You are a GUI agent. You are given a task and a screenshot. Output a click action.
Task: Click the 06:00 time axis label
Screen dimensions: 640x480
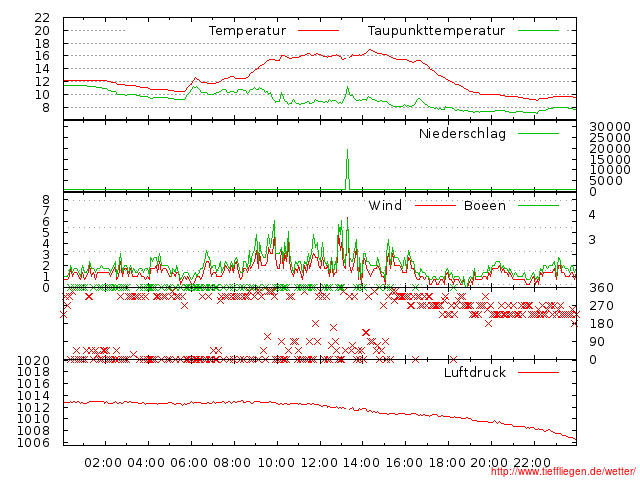click(189, 463)
